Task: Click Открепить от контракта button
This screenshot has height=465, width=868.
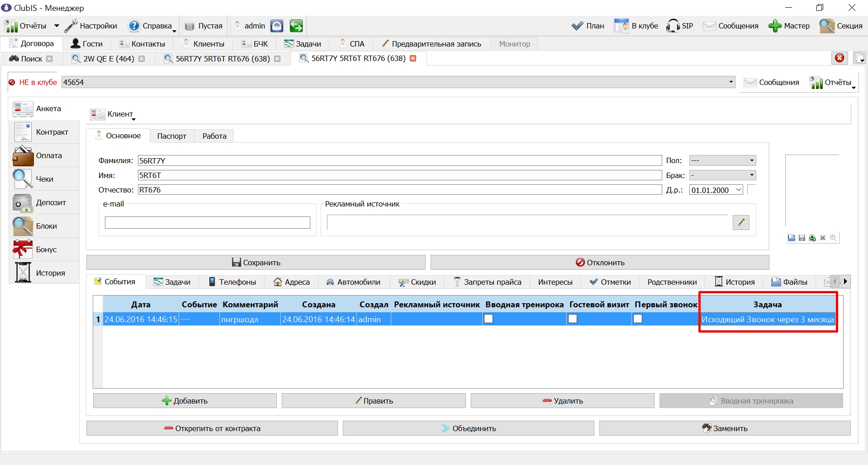Action: click(212, 428)
